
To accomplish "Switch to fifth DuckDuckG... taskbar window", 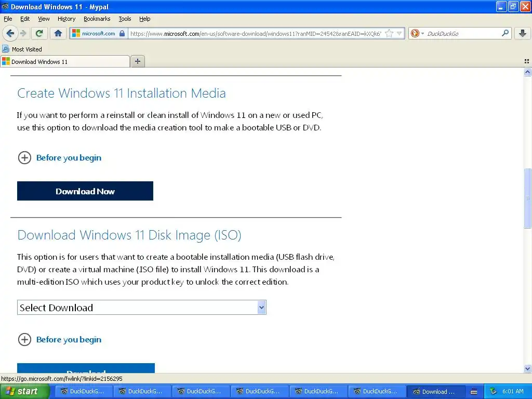I will pyautogui.click(x=318, y=391).
